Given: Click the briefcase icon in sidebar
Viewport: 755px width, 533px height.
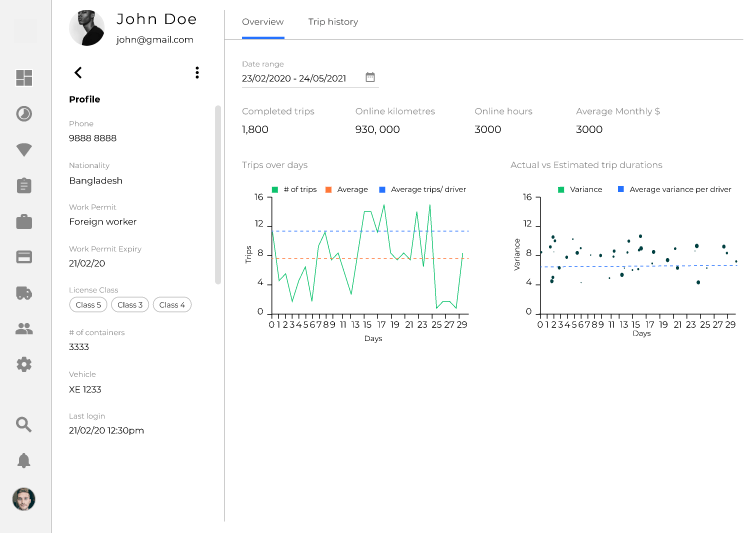Looking at the screenshot, I should click(24, 222).
